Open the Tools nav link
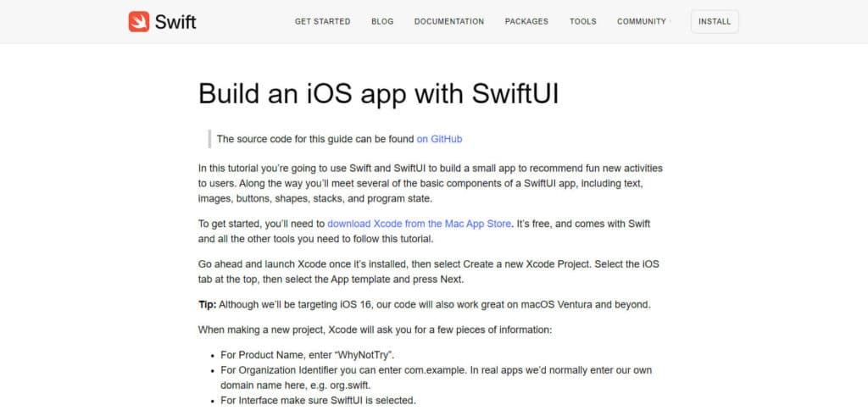 [583, 21]
